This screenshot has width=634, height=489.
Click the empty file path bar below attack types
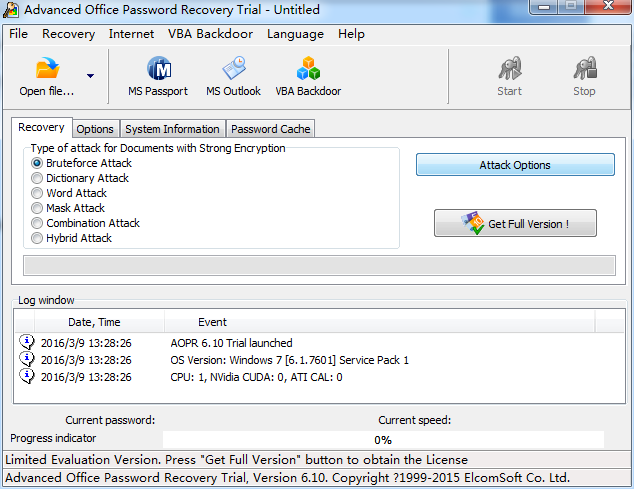(319, 266)
